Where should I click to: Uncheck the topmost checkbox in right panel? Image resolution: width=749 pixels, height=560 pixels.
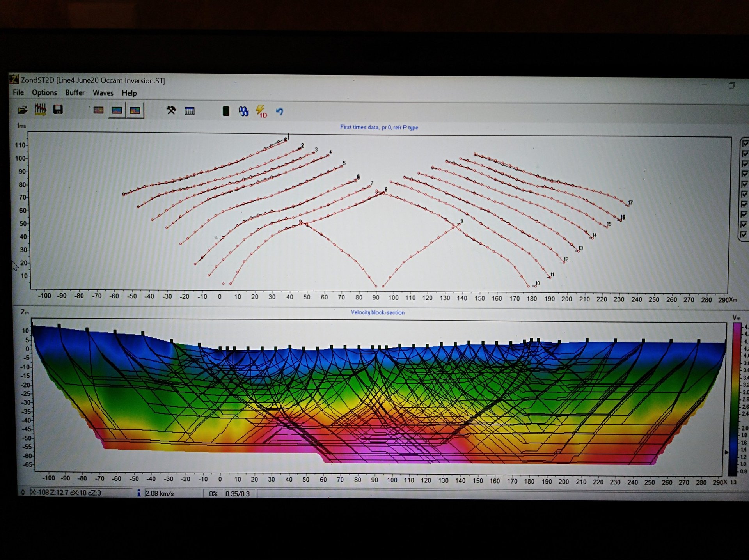[x=745, y=144]
